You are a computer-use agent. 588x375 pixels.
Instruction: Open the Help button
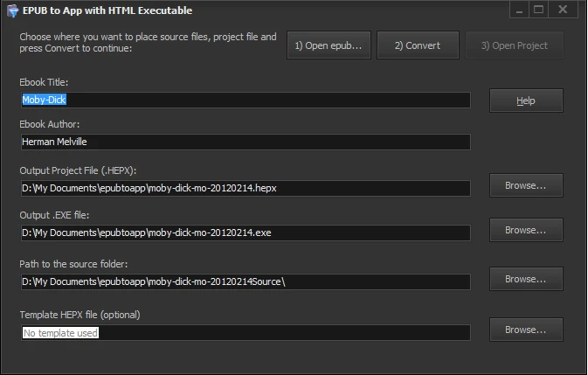pyautogui.click(x=525, y=101)
